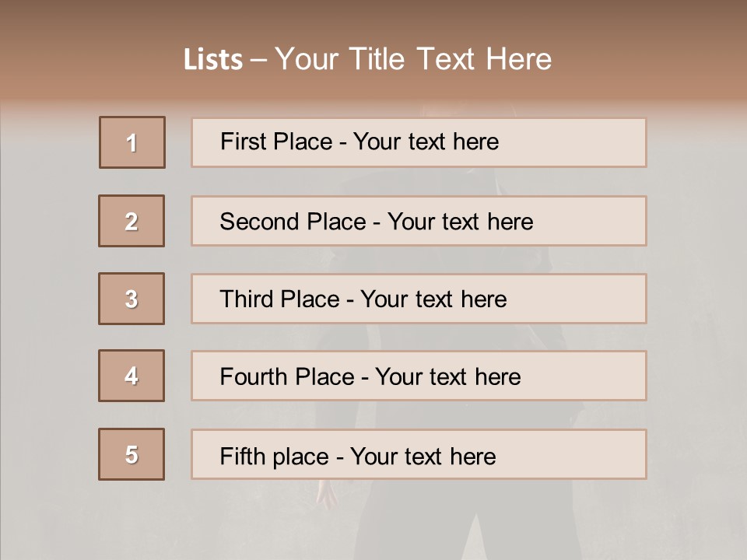The width and height of the screenshot is (747, 560).
Task: Select 'Your text here' in the fifth row
Action: click(x=423, y=456)
